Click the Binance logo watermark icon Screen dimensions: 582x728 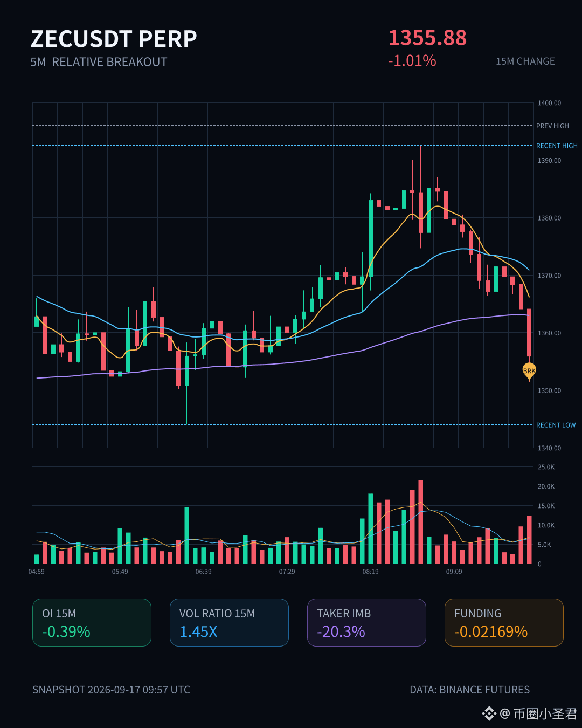[489, 714]
